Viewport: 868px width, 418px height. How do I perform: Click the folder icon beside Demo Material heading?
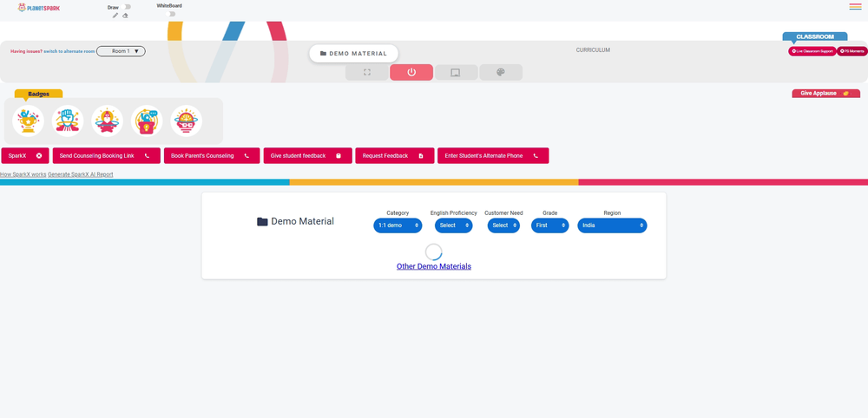click(x=262, y=222)
